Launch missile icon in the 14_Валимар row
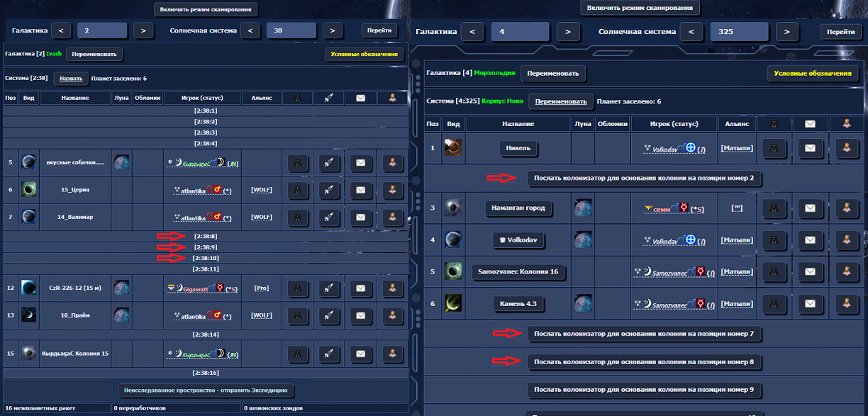868x416 pixels. pos(328,217)
